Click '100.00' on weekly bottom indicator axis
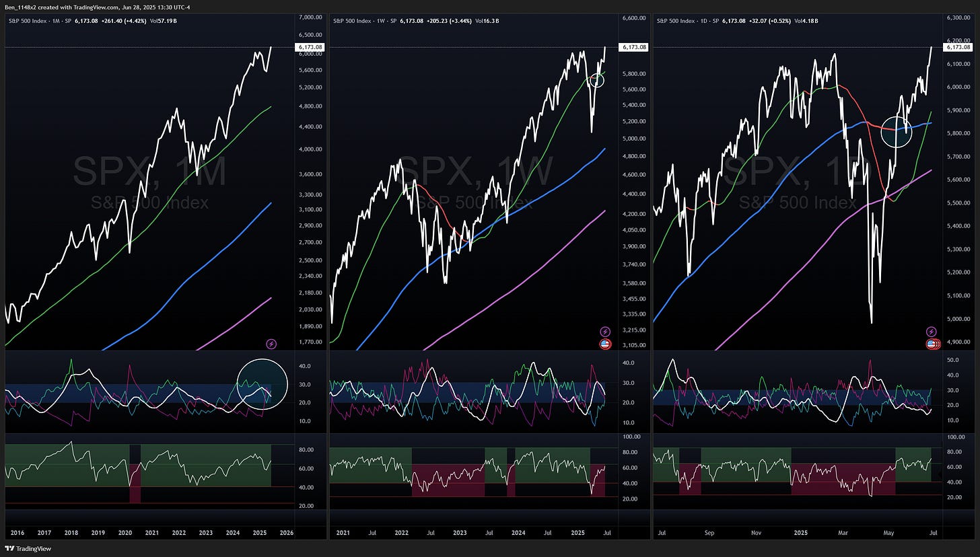This screenshot has width=980, height=557. 631,437
